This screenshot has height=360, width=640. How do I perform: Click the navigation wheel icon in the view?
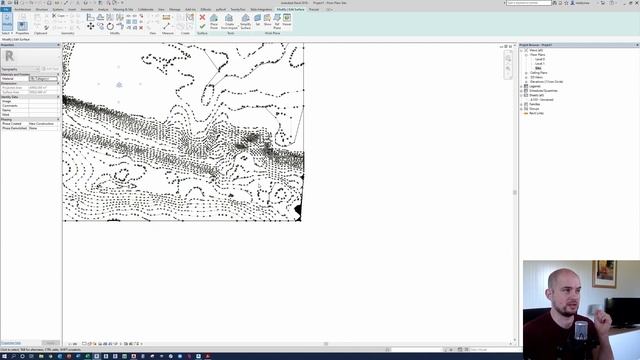click(x=508, y=58)
